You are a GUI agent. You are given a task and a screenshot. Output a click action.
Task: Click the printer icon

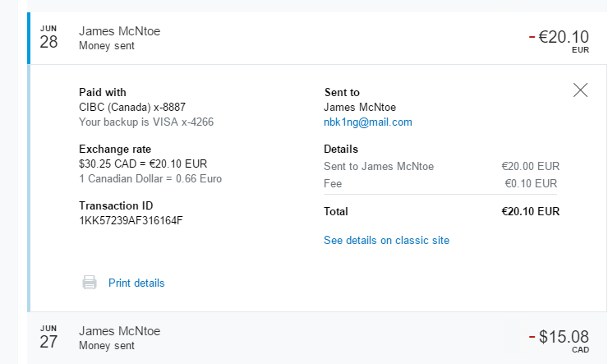(90, 283)
